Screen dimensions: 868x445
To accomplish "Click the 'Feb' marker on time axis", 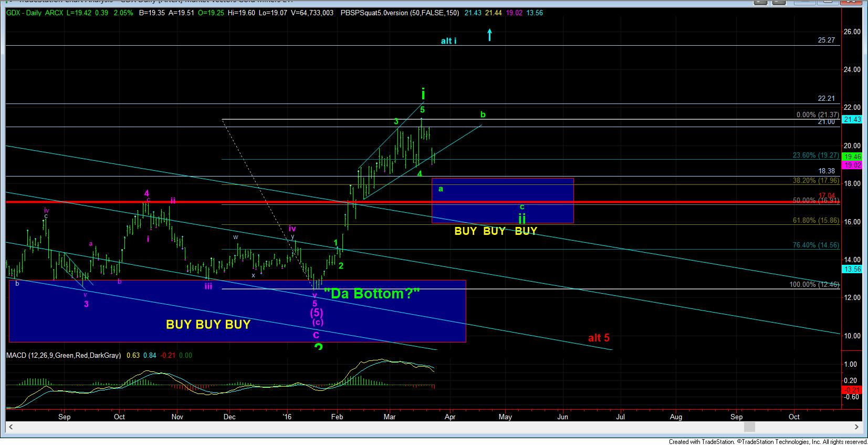I will point(337,417).
